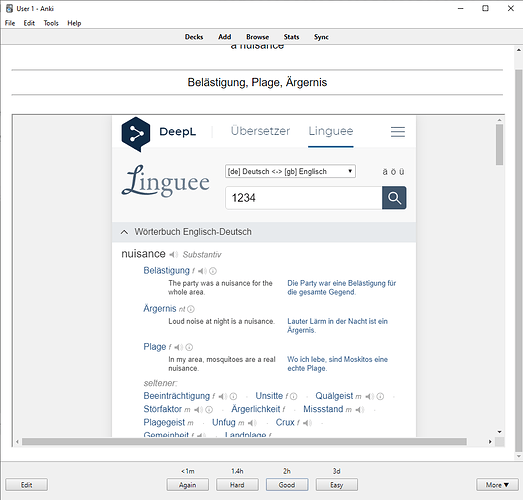This screenshot has width=523, height=500.
Task: Click the DeepL logo icon
Action: coord(136,134)
